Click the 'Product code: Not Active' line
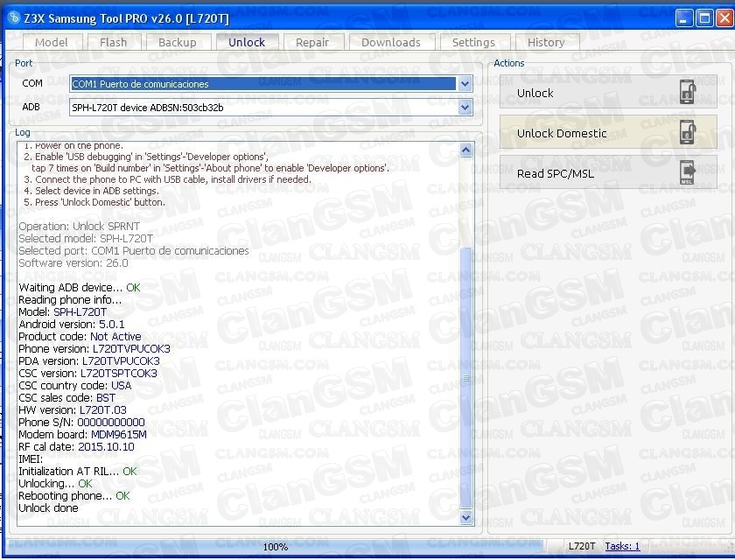 pyautogui.click(x=80, y=337)
